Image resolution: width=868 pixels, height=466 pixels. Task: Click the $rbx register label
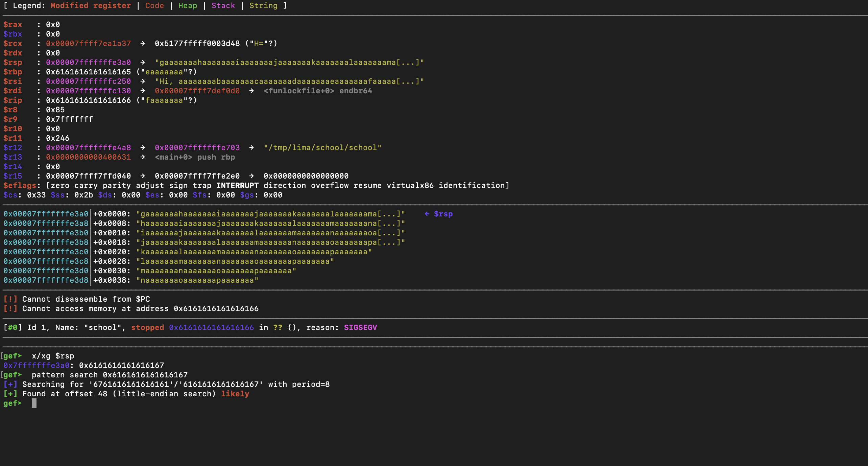point(13,34)
